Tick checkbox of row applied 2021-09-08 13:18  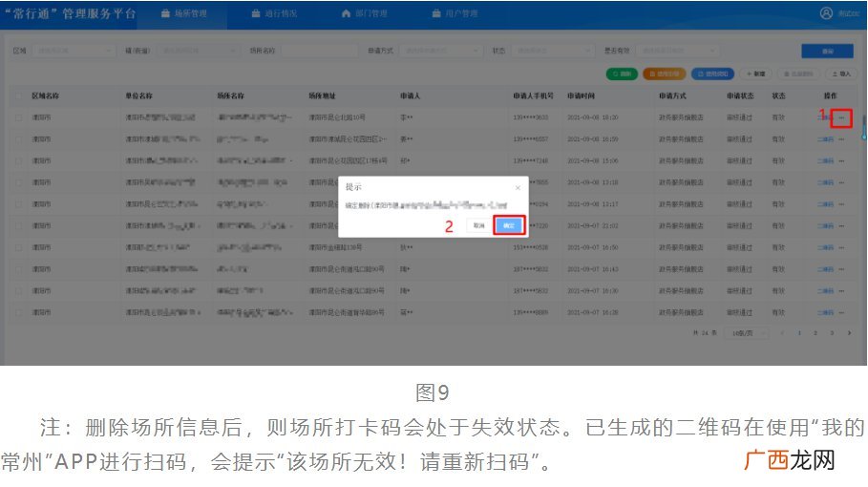tap(19, 182)
